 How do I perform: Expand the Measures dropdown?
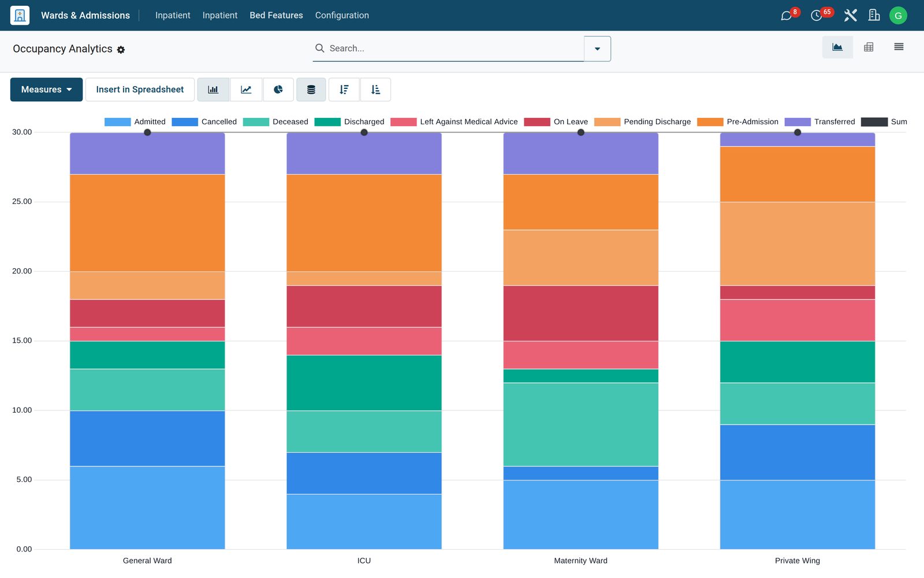pos(46,90)
